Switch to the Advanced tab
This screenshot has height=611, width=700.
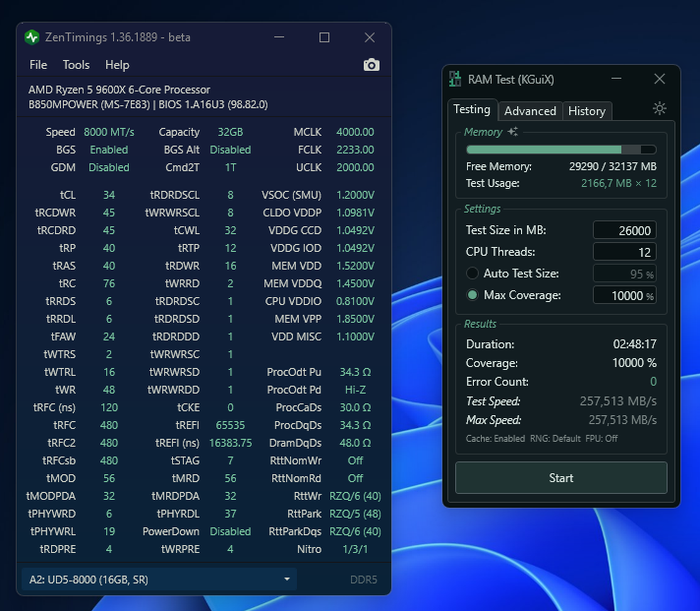click(x=530, y=111)
